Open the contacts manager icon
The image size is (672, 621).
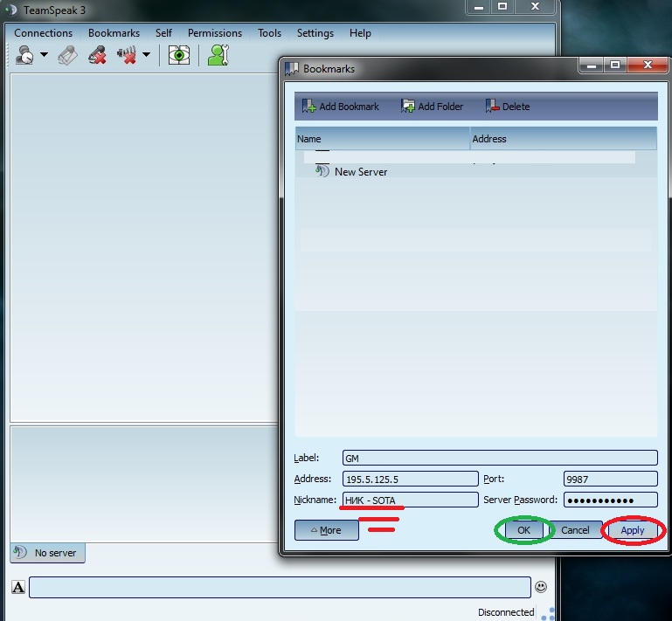coord(218,55)
